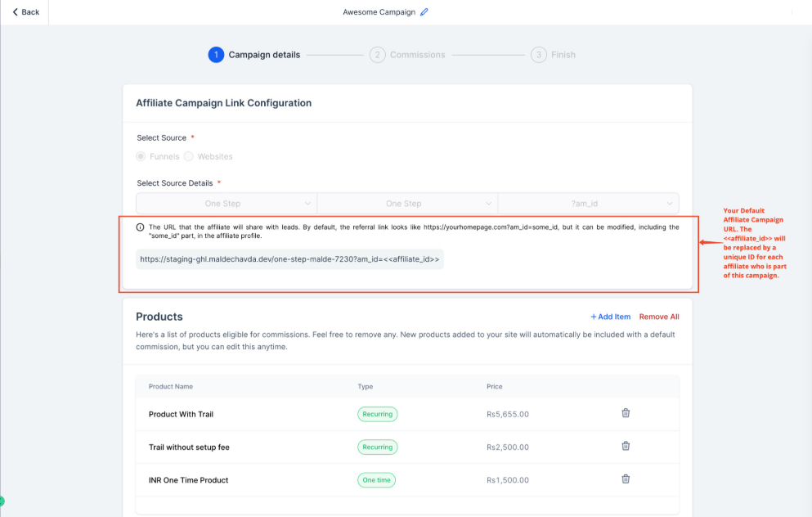Screen dimensions: 812x517
Task: Click the Affiliate Campaign Link Configuration heading
Action: click(224, 103)
